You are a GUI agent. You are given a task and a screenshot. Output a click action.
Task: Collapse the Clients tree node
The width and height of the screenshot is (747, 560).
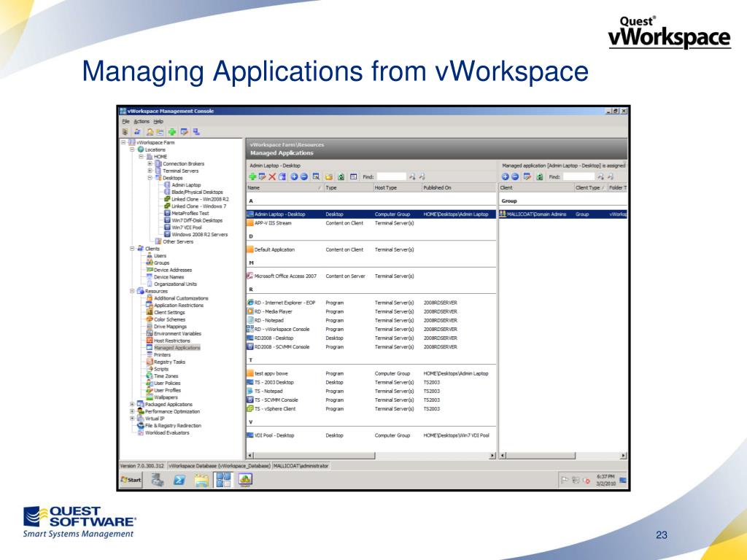tap(133, 249)
